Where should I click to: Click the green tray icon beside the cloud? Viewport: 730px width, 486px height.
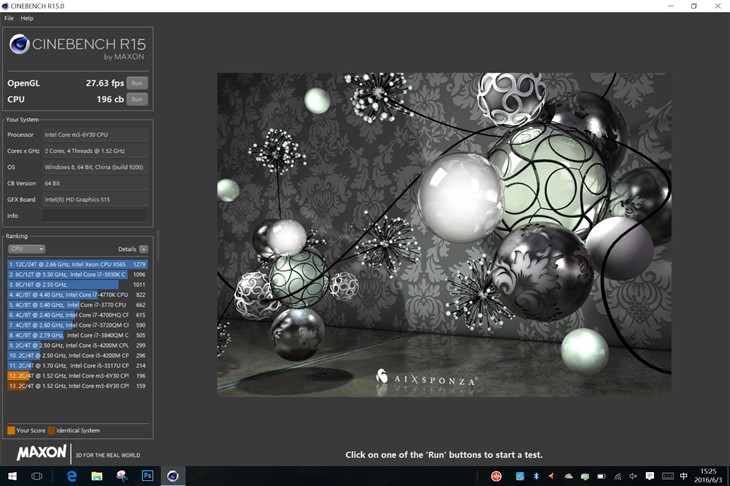(585, 477)
